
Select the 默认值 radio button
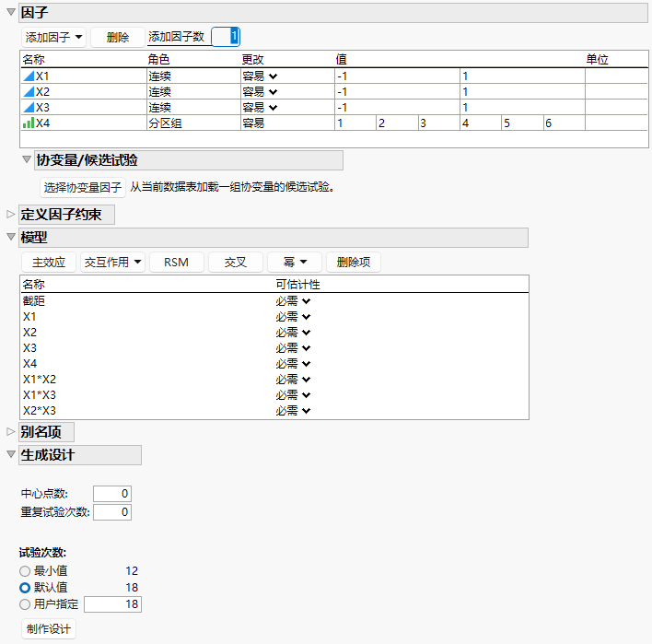point(25,588)
